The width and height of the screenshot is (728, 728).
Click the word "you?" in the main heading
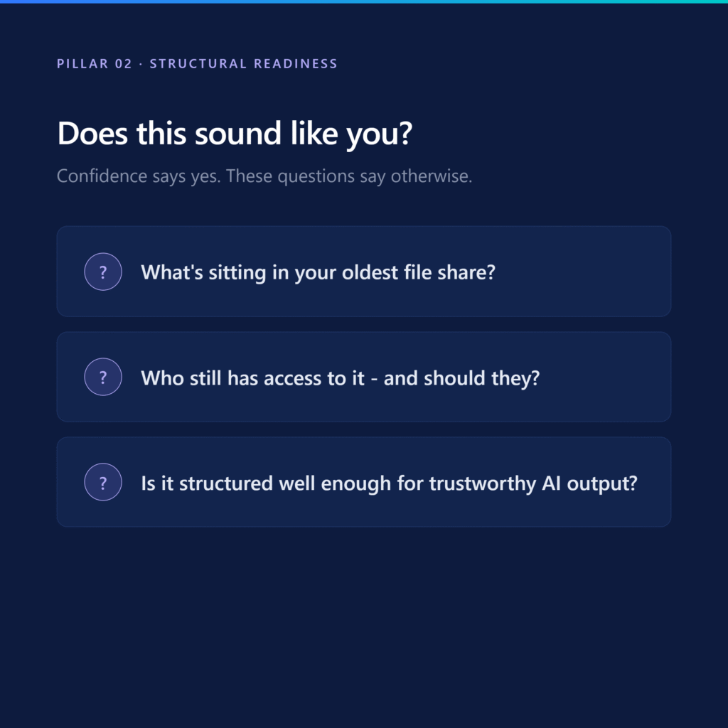tap(380, 134)
